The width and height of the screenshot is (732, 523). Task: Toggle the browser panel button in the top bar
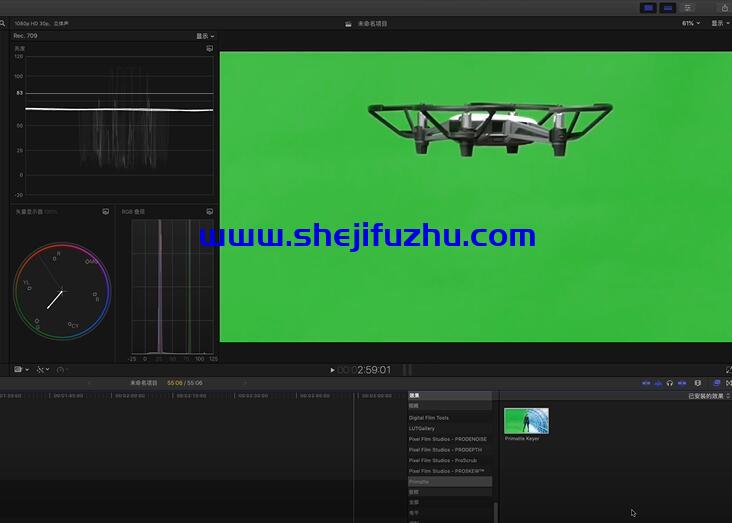coord(648,8)
